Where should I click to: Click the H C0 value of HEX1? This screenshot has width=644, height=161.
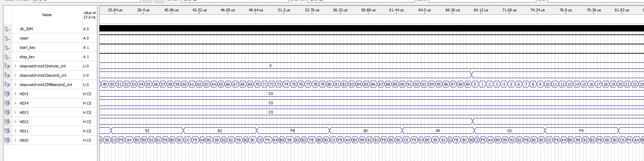(87, 131)
